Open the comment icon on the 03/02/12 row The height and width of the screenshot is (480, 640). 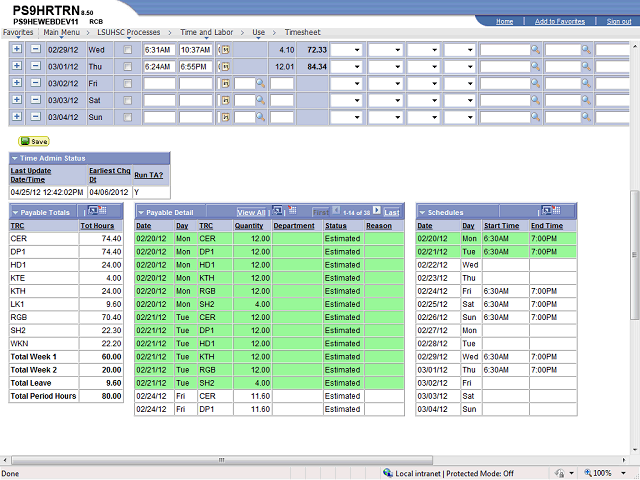[225, 84]
